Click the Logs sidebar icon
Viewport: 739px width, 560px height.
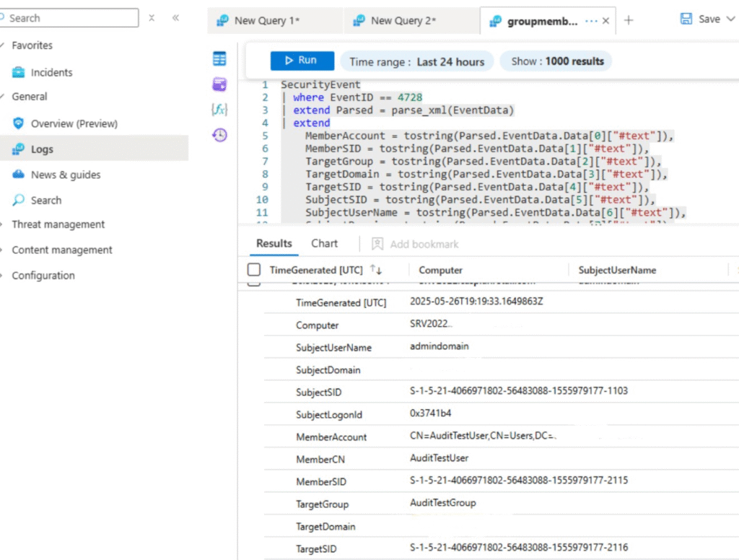click(18, 149)
